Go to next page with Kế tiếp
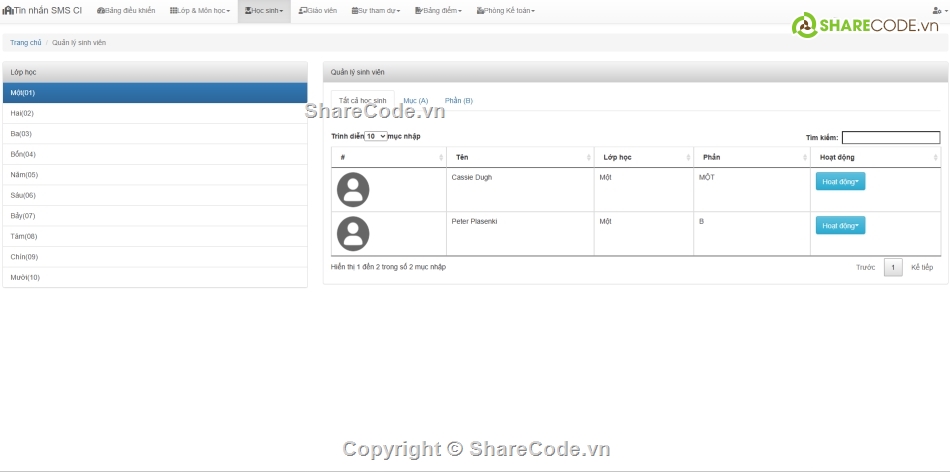The width and height of the screenshot is (950, 472). pyautogui.click(x=922, y=267)
